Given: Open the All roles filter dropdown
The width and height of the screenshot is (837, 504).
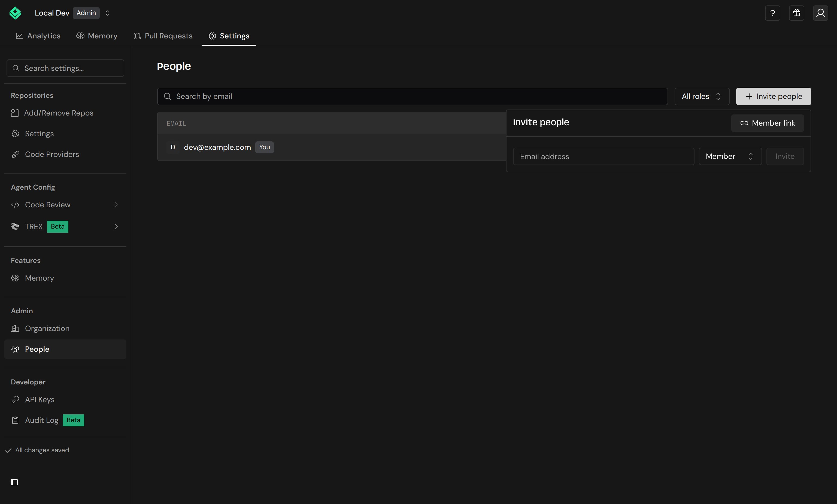Looking at the screenshot, I should click(x=702, y=96).
